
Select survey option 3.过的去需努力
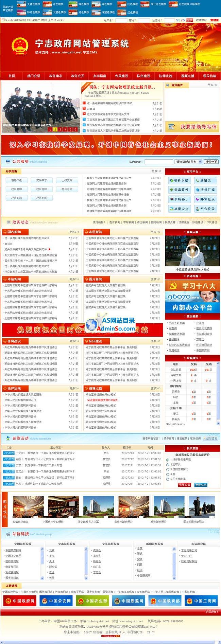tap(168, 469)
